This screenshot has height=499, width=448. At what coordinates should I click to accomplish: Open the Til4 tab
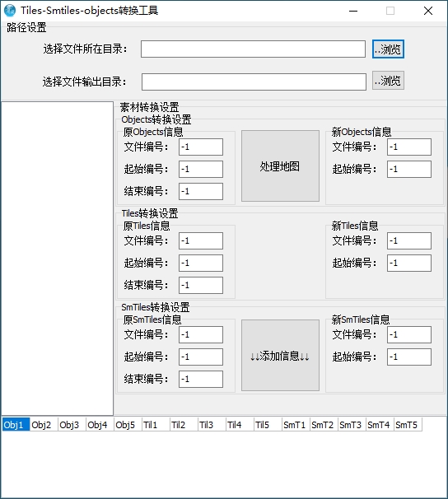tap(240, 425)
